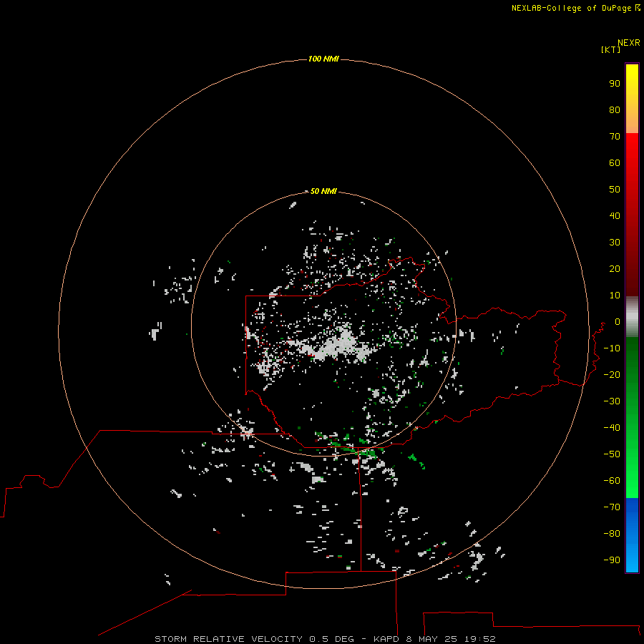Image resolution: width=644 pixels, height=644 pixels.
Task: Click the 80 value on the velocity scale
Action: coord(615,110)
